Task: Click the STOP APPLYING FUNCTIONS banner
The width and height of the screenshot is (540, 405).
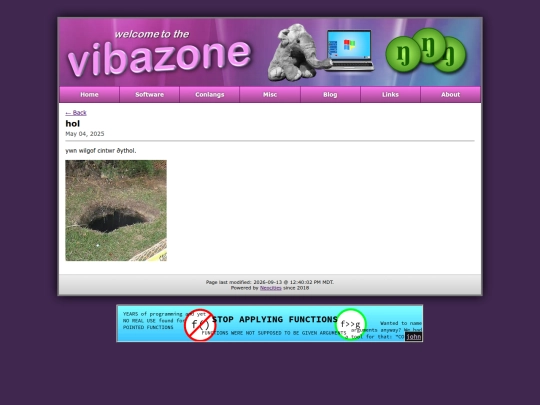Action: (x=270, y=323)
